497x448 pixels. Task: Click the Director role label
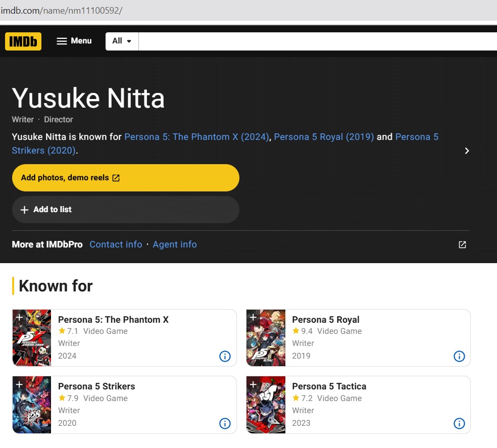click(58, 120)
